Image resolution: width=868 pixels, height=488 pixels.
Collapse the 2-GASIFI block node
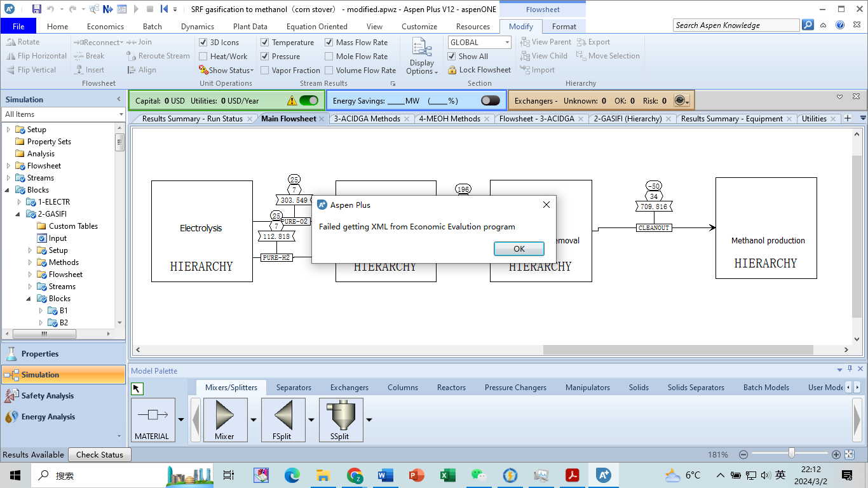[19, 214]
